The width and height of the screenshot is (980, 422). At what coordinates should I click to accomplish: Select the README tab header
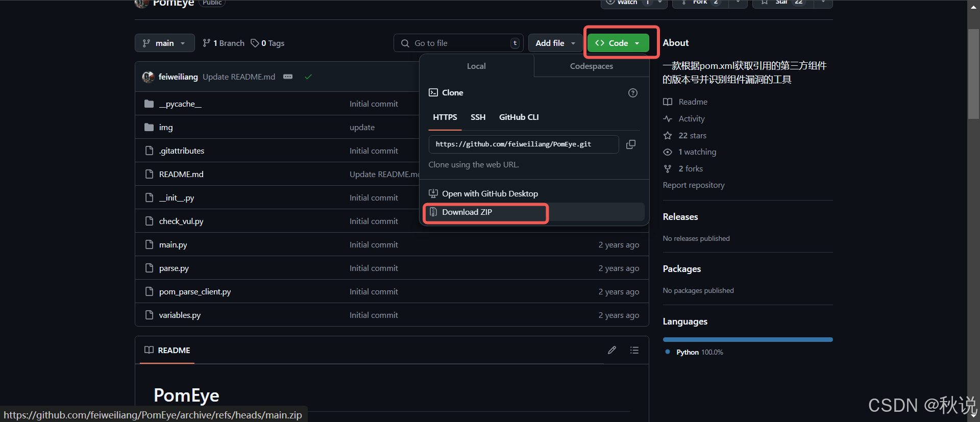coord(167,350)
